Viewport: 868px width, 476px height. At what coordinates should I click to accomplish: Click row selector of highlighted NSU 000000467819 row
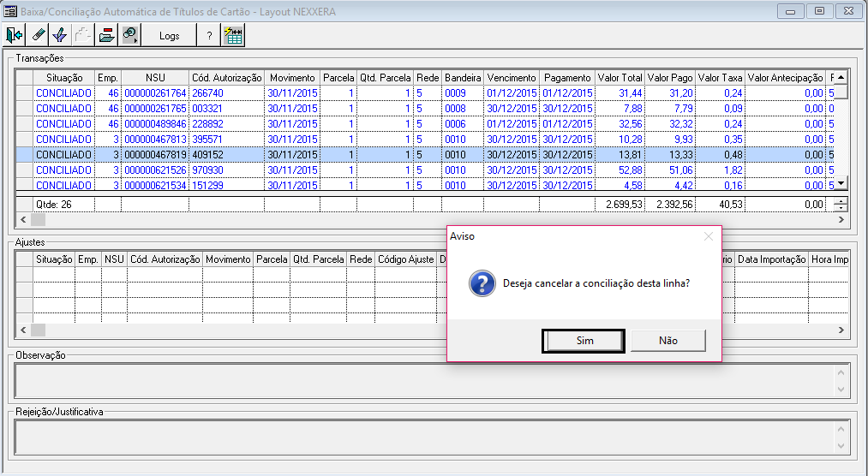tap(24, 155)
